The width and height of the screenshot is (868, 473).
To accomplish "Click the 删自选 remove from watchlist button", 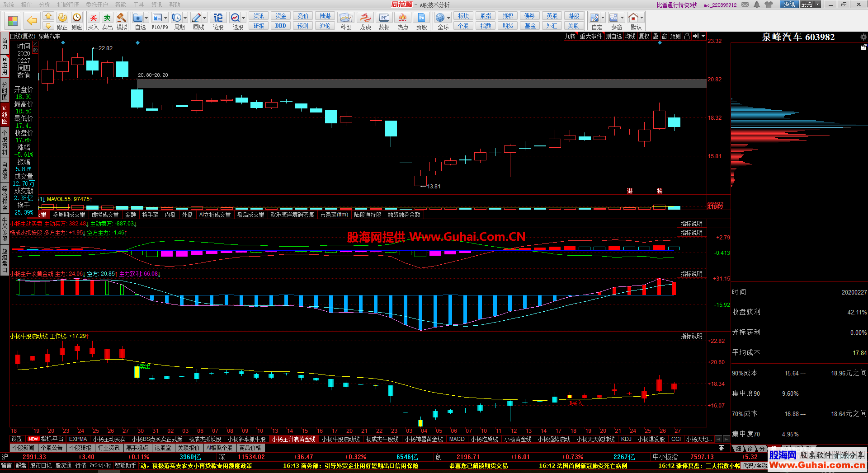I will coord(613,37).
